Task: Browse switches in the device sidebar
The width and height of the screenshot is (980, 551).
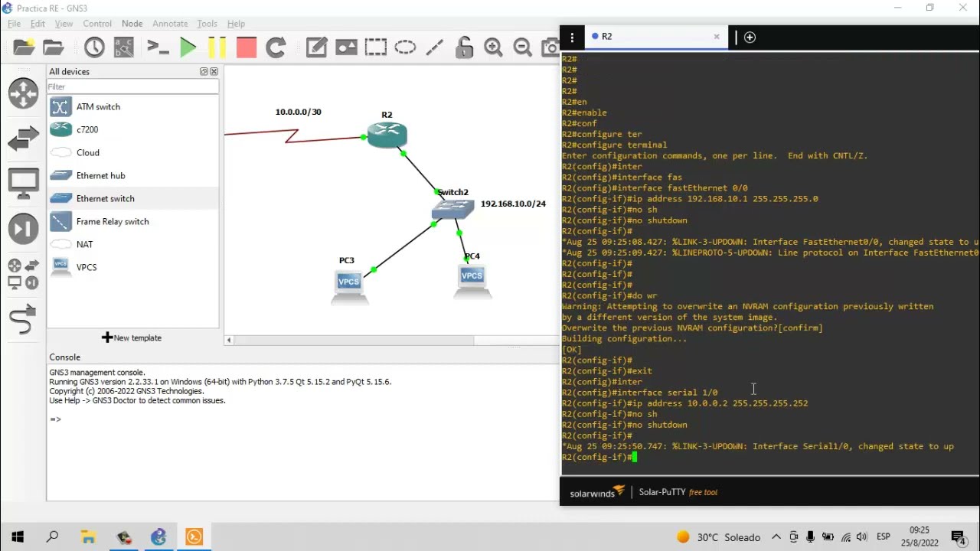Action: coord(23,139)
